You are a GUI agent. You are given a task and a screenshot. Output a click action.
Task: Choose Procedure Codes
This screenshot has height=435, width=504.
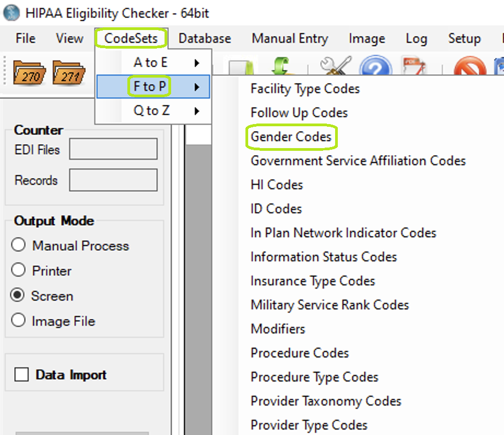pyautogui.click(x=300, y=353)
